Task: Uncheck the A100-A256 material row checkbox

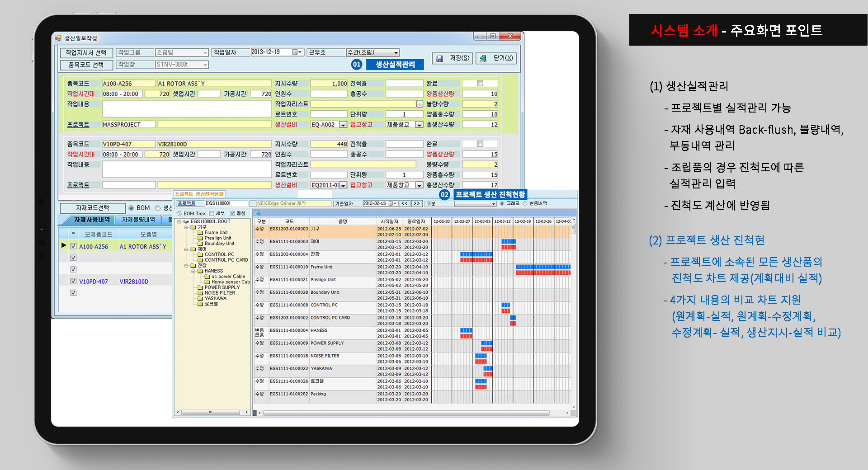Action: 73,246
